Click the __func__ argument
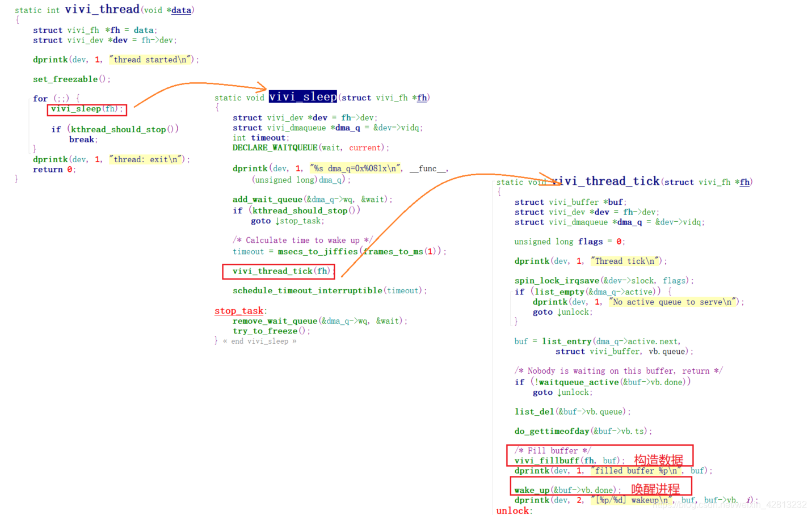The height and width of the screenshot is (515, 812). [427, 168]
